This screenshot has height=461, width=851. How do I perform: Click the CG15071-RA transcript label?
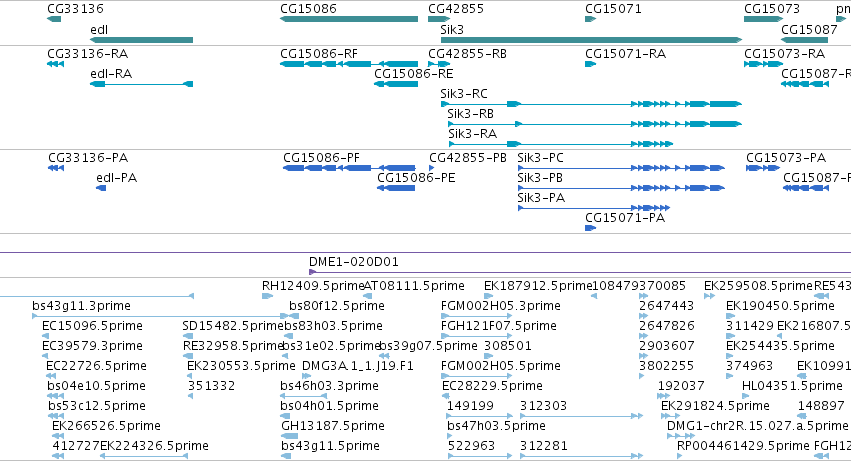click(625, 54)
